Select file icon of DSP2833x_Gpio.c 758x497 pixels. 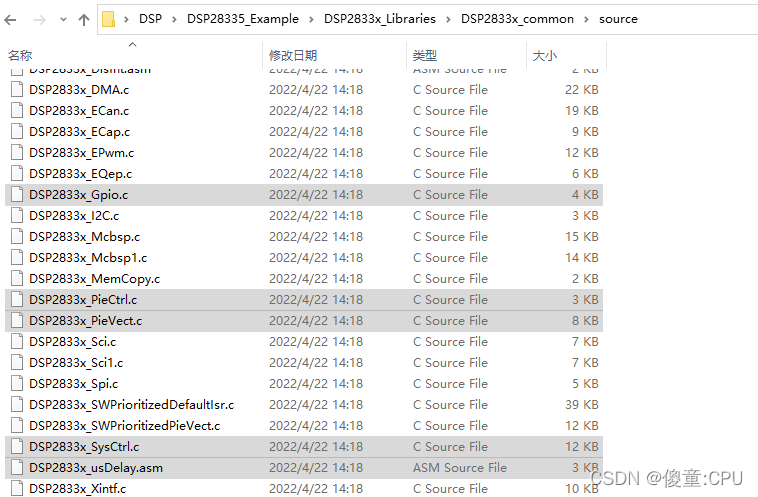(x=17, y=195)
